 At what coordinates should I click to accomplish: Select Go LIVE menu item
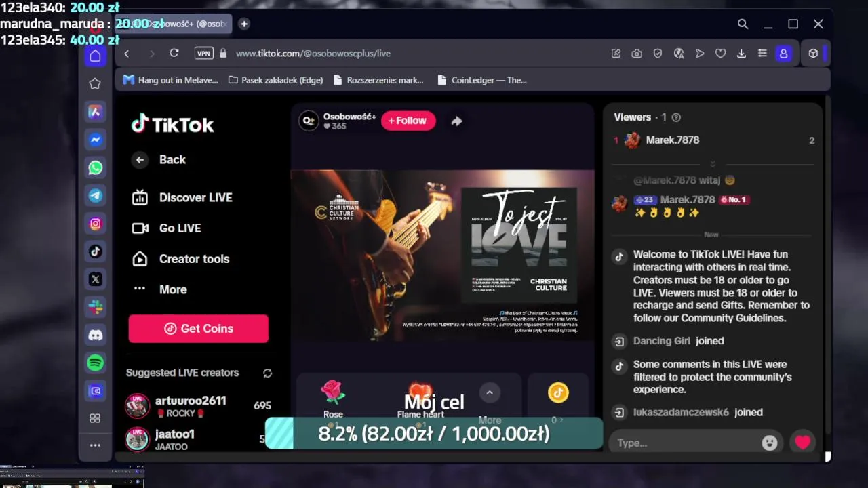point(166,228)
